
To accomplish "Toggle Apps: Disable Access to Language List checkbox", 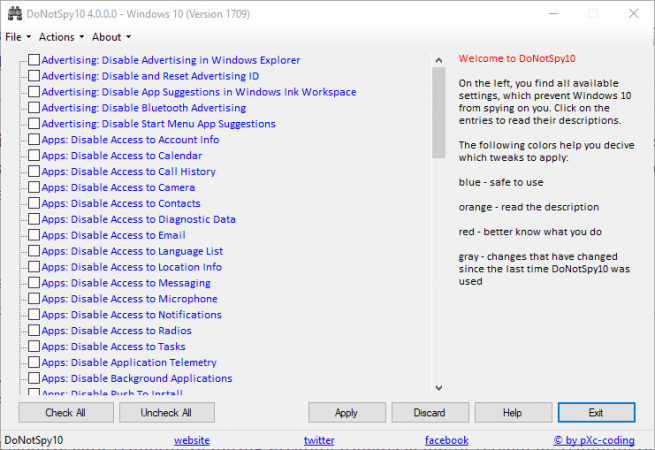I will point(34,251).
